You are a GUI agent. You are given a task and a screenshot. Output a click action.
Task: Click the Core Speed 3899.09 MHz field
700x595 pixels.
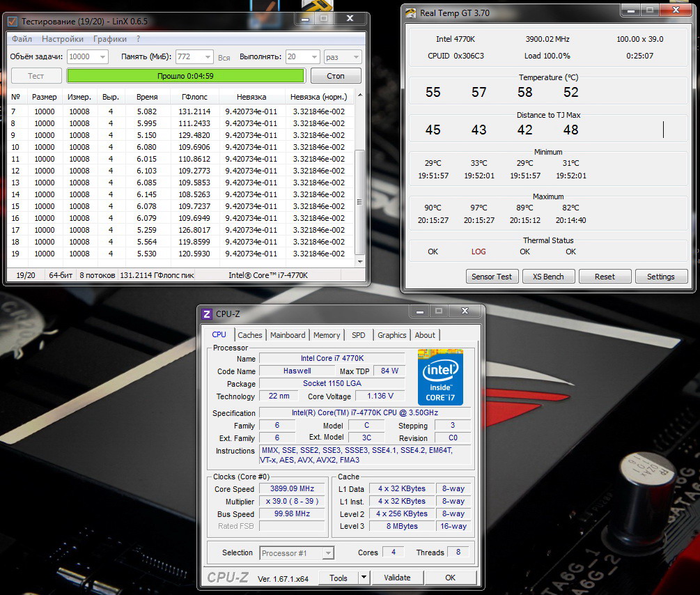pos(293,488)
